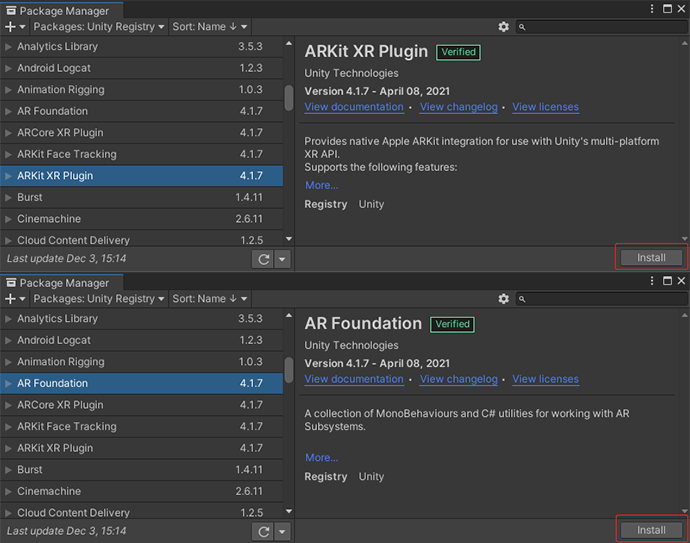Screen dimensions: 690x543
Task: Open View licenses link for AR Foundation
Action: [x=545, y=379]
